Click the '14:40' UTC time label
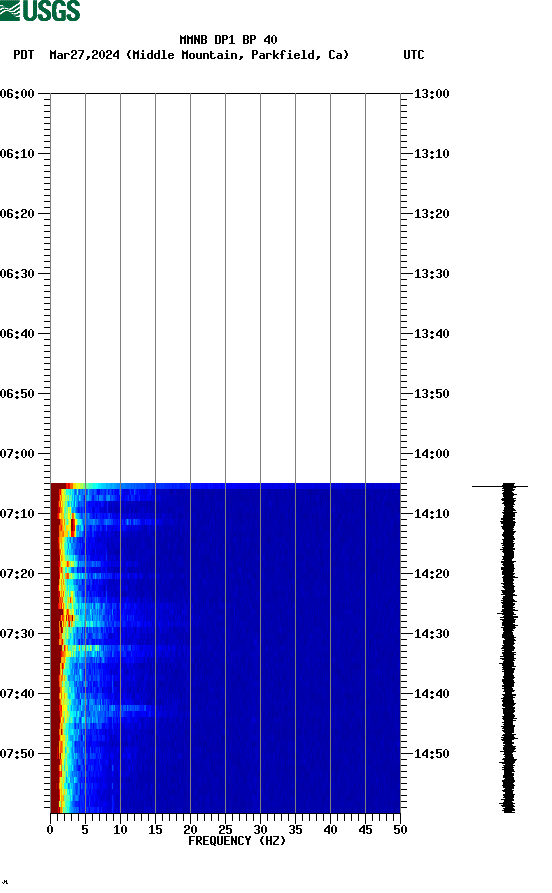 [431, 694]
